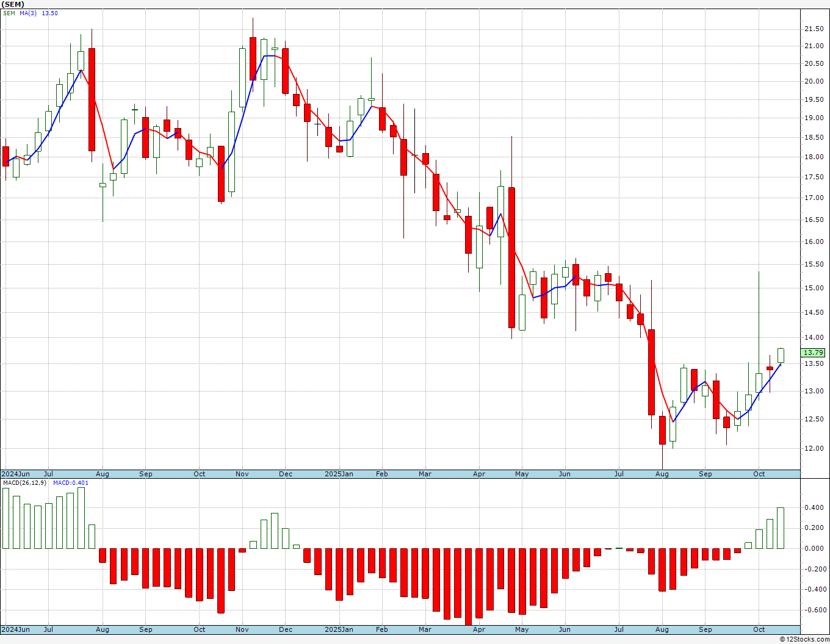Viewport: 830px width, 644px height.
Task: Select the tall red late-July 2024 candlestick
Action: click(x=92, y=99)
